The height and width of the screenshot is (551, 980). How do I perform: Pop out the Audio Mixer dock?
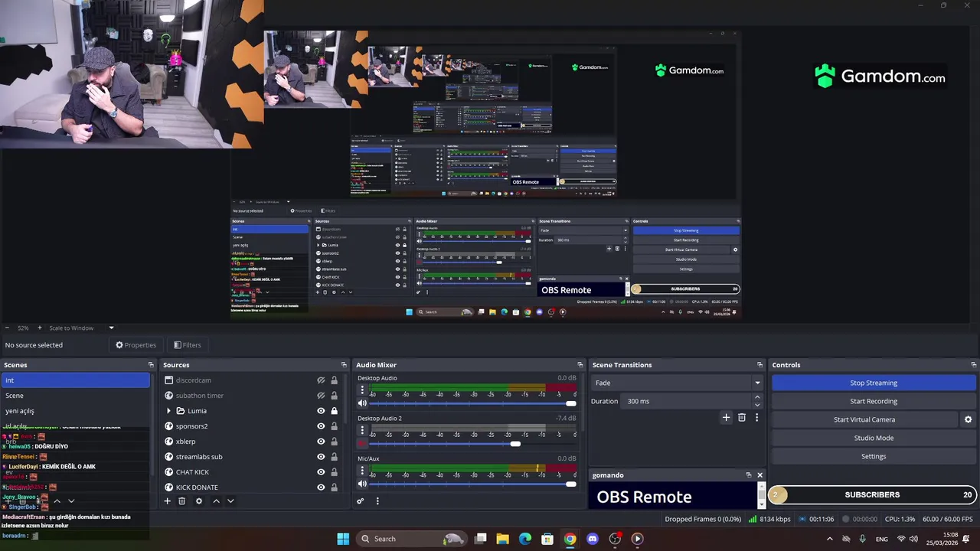click(580, 365)
